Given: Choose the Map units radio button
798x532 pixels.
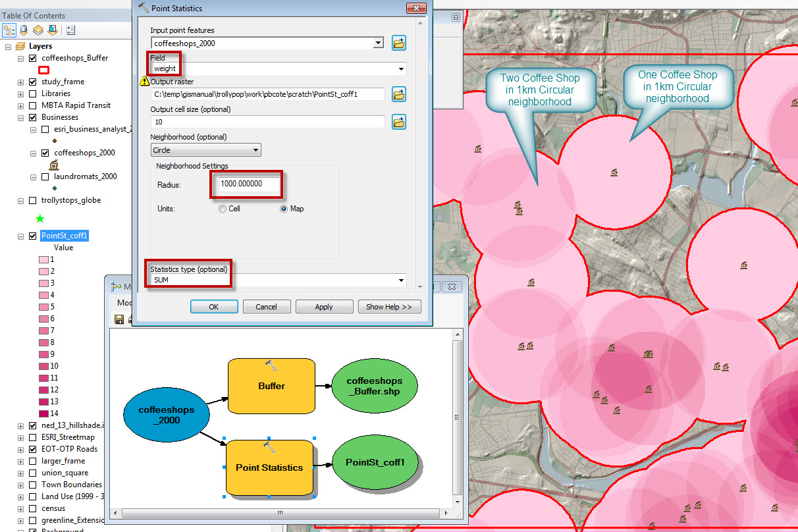Looking at the screenshot, I should click(x=283, y=208).
